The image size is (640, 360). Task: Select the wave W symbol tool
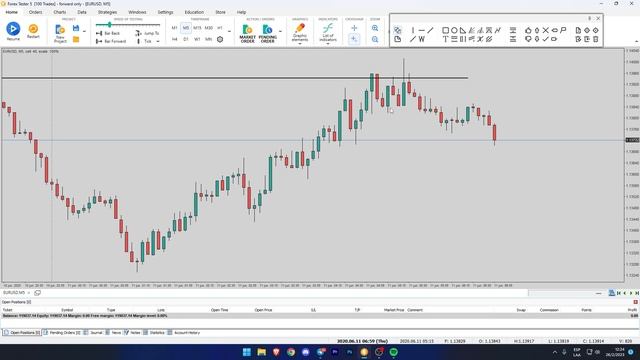coord(422,39)
